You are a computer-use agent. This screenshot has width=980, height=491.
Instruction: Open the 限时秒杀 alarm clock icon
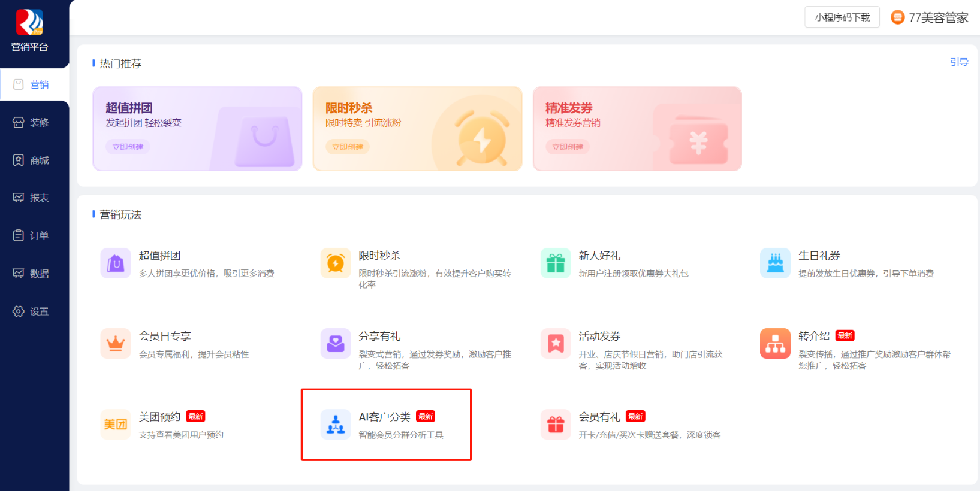tap(336, 263)
